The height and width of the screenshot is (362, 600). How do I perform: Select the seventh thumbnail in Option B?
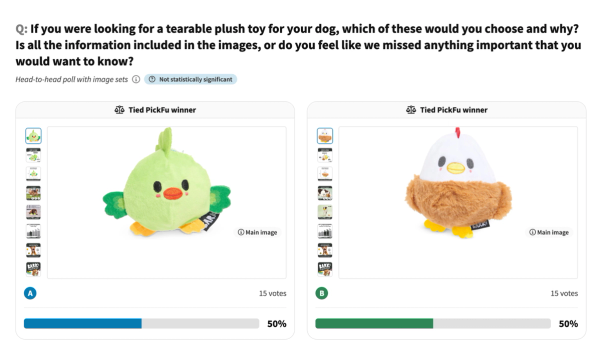pyautogui.click(x=325, y=250)
